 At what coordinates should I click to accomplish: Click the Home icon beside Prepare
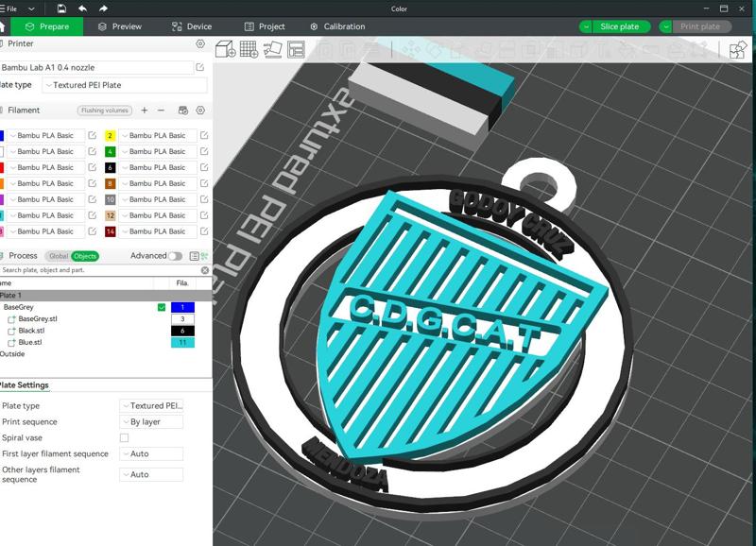pyautogui.click(x=3, y=26)
